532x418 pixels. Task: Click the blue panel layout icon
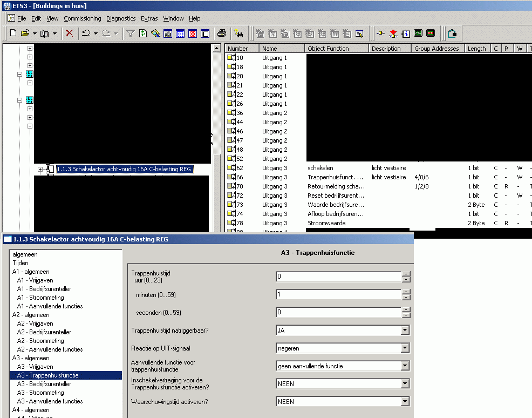pos(205,33)
